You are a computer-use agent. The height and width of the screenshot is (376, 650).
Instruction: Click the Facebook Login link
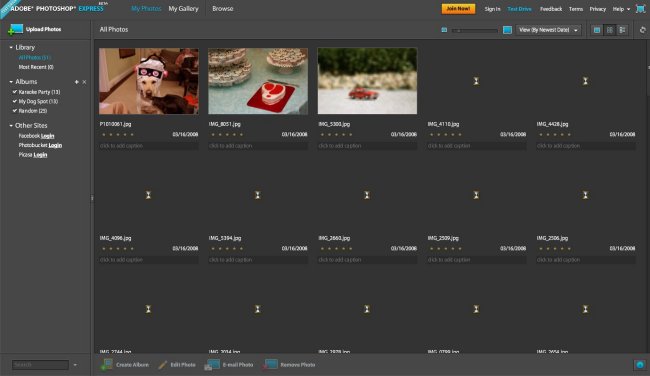[47, 136]
